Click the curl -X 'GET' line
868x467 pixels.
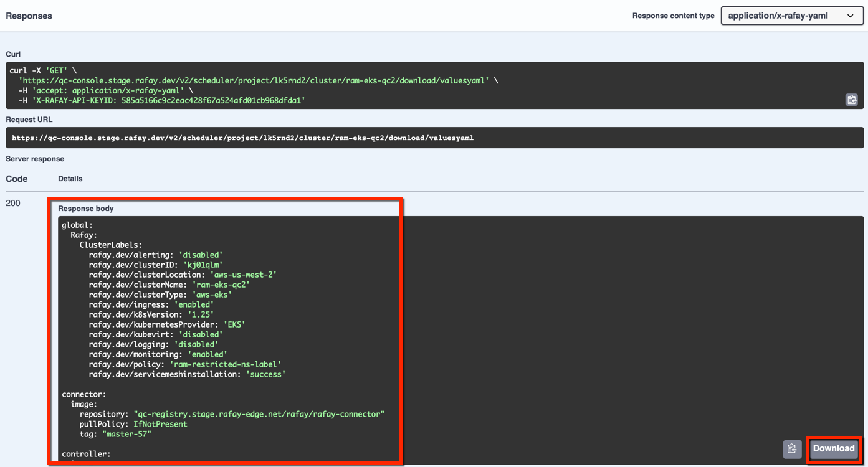[x=43, y=71]
